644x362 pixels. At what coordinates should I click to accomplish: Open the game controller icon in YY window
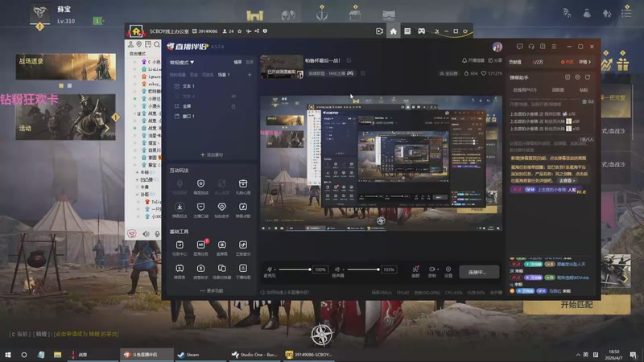point(421,31)
